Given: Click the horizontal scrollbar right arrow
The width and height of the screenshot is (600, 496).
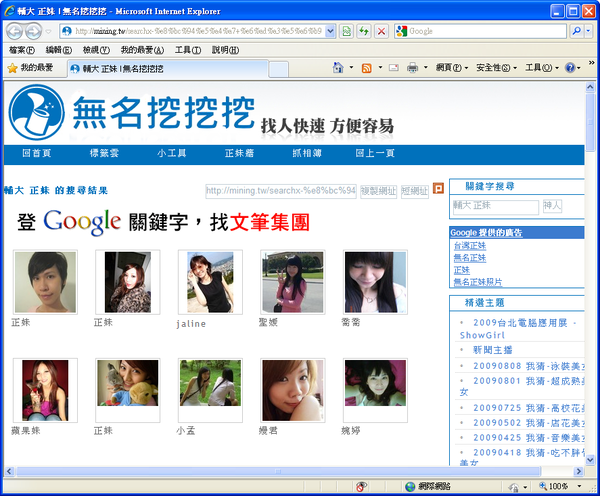Looking at the screenshot, I should [578, 471].
